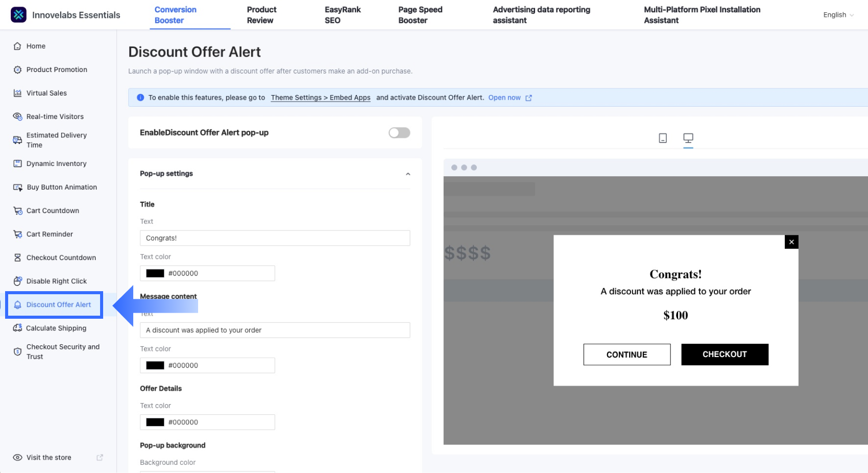Open Checkout Countdown hourglass item
868x473 pixels.
click(x=61, y=257)
